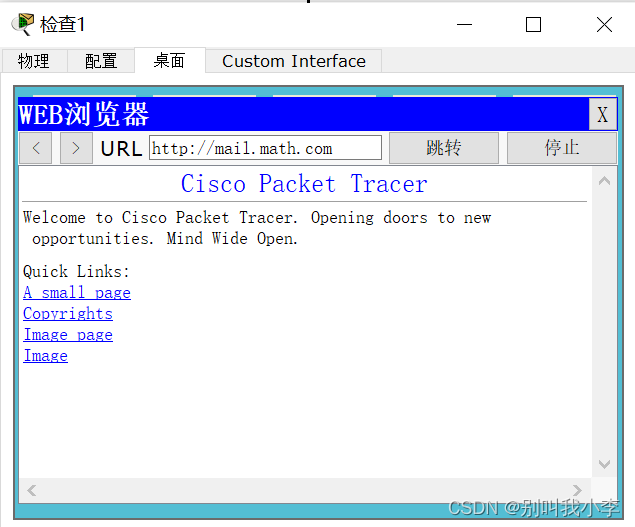Minimize the 检查1 window
The height and width of the screenshot is (527, 635).
[465, 25]
